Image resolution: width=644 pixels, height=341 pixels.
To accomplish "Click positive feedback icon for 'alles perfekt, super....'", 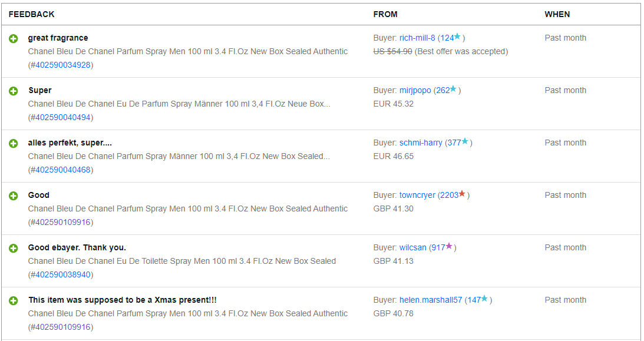I will 14,144.
